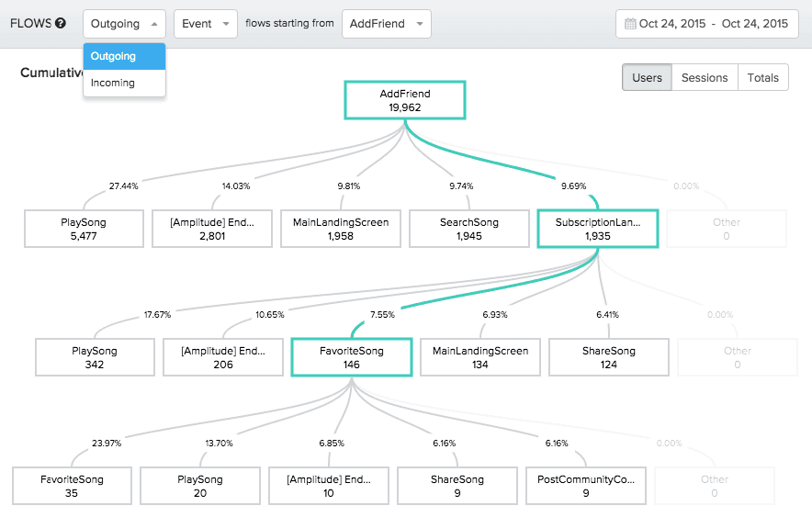Click the SearchSong node with 1,945
812x517 pixels.
tap(468, 229)
